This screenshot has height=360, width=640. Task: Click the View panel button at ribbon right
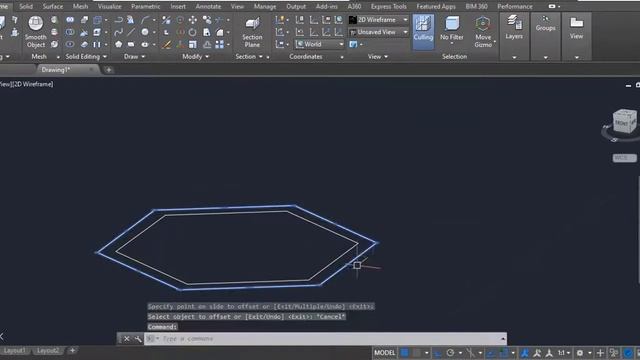[576, 28]
